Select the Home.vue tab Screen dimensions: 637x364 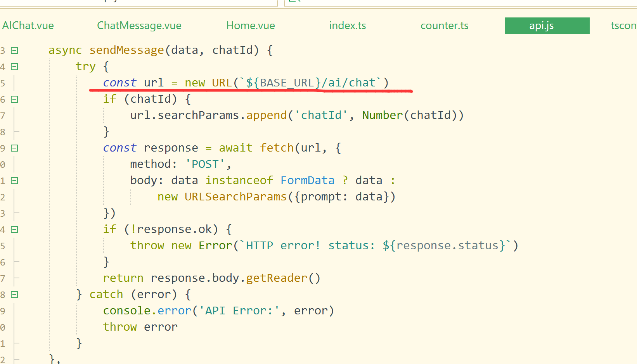point(251,26)
